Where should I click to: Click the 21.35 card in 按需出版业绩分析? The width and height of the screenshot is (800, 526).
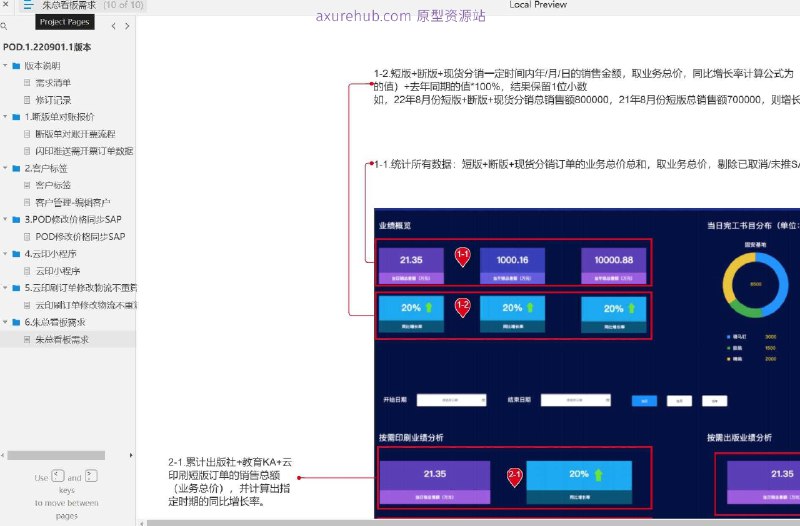click(x=763, y=482)
